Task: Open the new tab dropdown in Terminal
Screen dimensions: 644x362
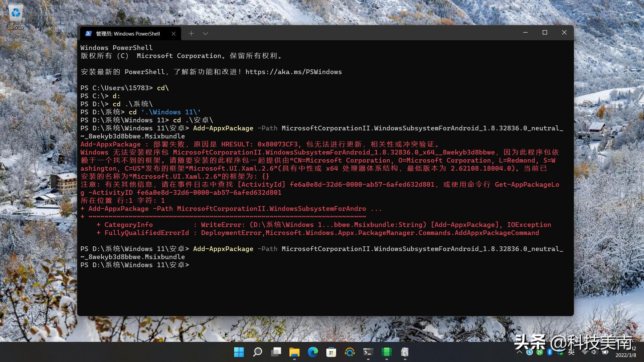Action: (x=205, y=33)
